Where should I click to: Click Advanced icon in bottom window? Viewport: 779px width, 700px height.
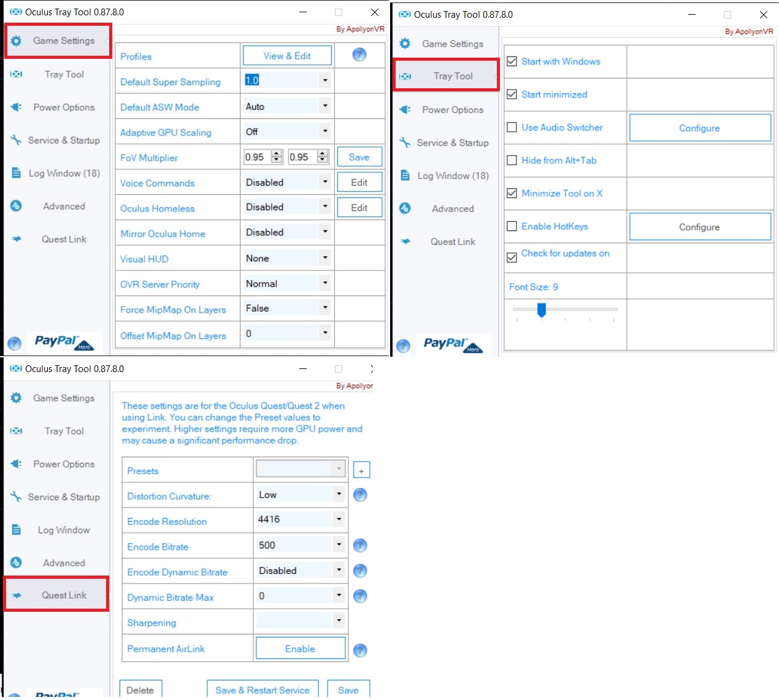coord(16,563)
